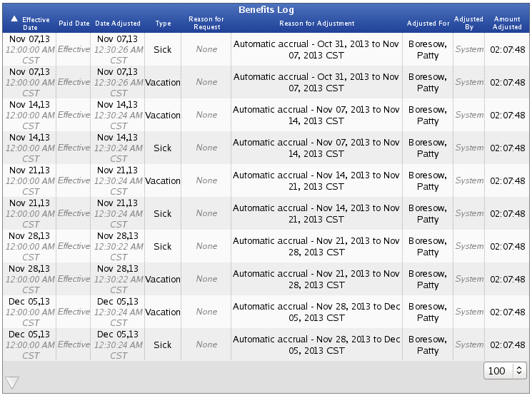
Task: Click Date Adjusted 12:30:22 AM in the Nov 28 Sick row
Action: 118,247
